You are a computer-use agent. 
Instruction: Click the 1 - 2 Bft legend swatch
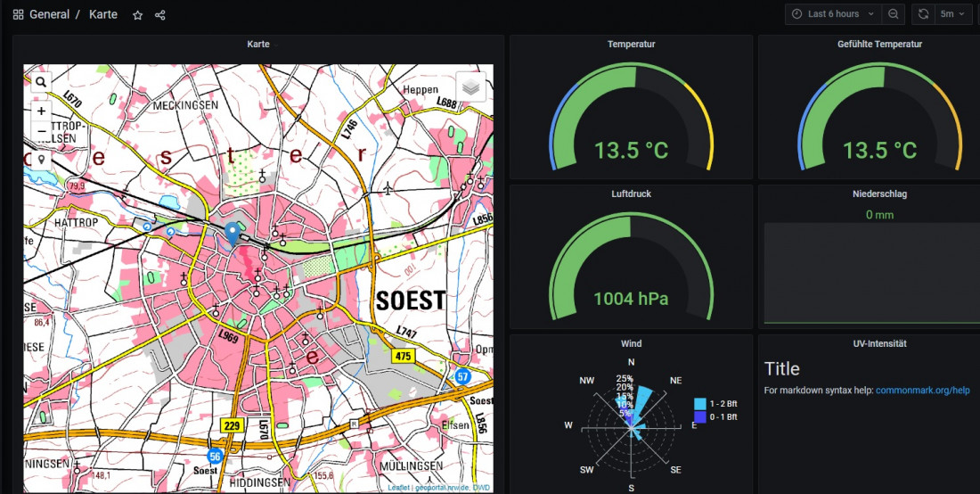(x=700, y=404)
